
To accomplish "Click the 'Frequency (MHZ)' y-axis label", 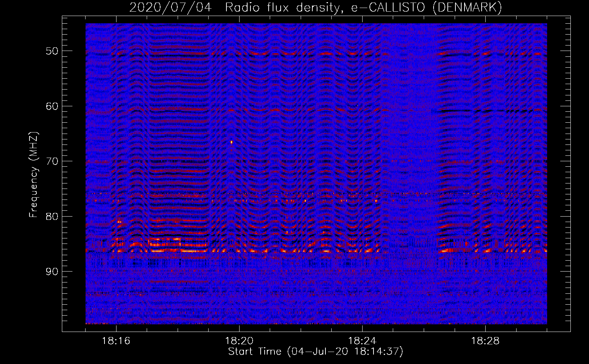I will 33,174.
